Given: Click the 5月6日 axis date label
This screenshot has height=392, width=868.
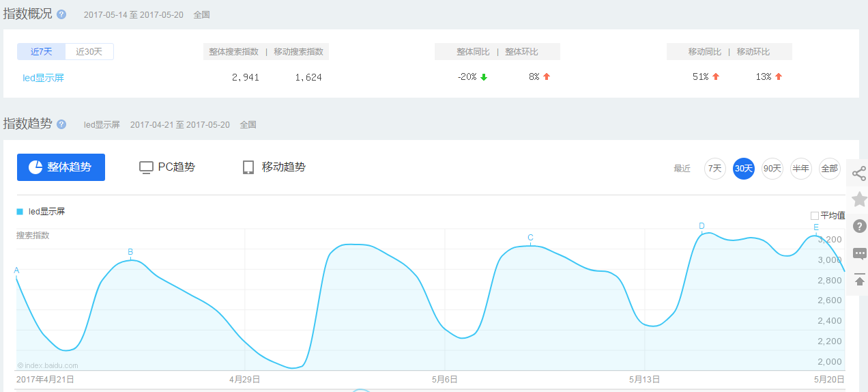Looking at the screenshot, I should pyautogui.click(x=444, y=379).
